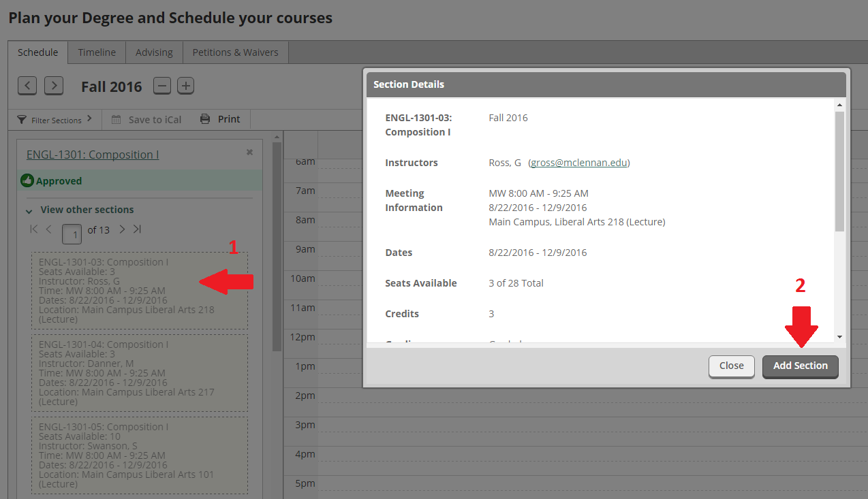Viewport: 868px width, 499px height.
Task: Jump to the first page of sections
Action: [33, 229]
